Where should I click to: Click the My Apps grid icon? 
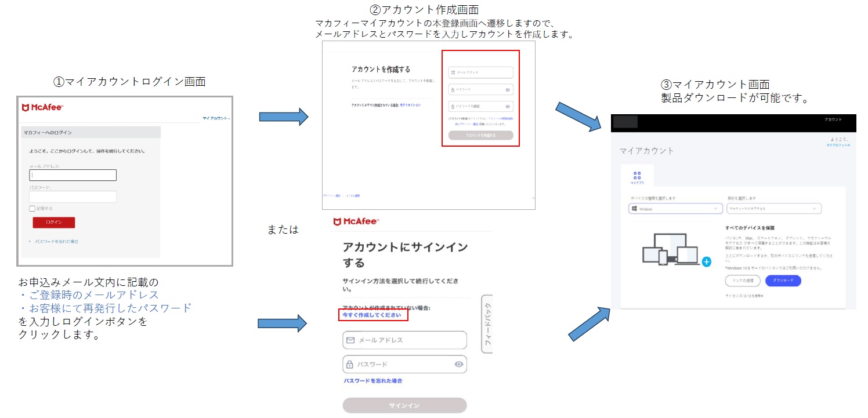pos(637,176)
